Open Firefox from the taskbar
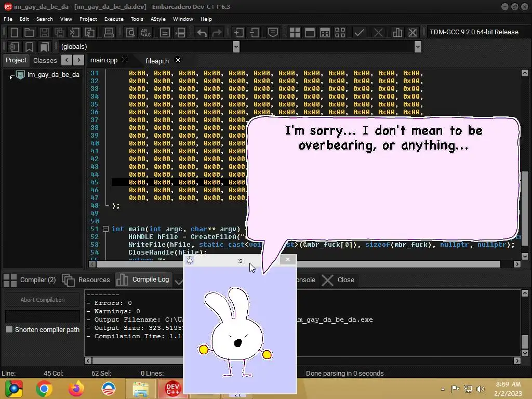Image resolution: width=532 pixels, height=399 pixels. [x=76, y=389]
